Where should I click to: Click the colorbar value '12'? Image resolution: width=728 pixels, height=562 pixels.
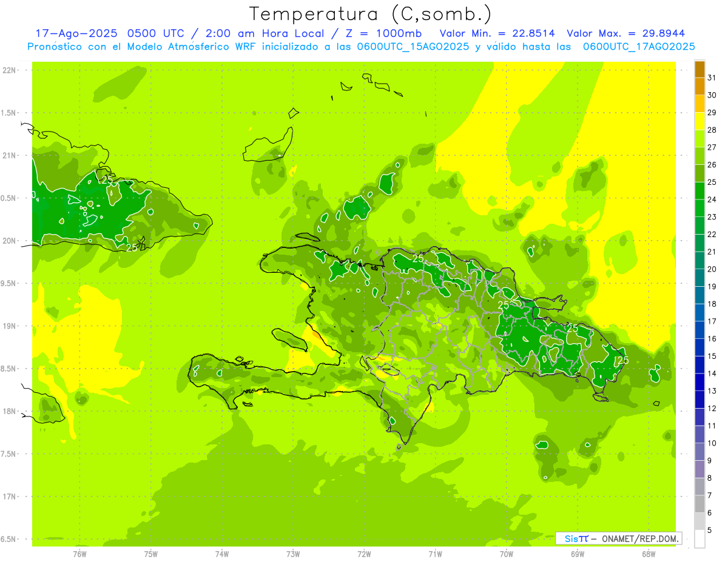click(712, 408)
